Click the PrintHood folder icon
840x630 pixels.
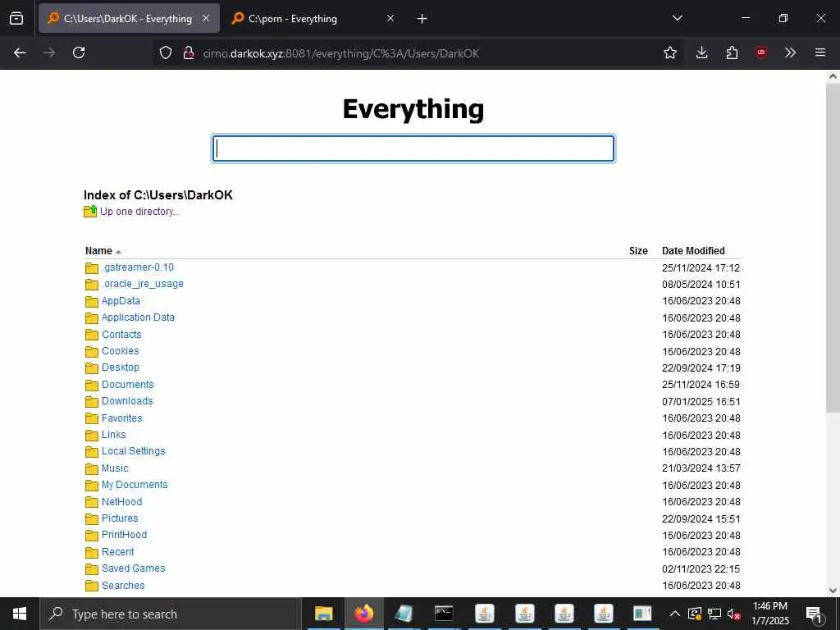(92, 536)
